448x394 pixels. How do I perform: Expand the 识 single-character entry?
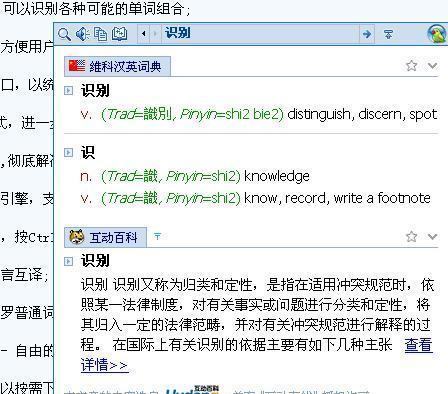click(68, 152)
